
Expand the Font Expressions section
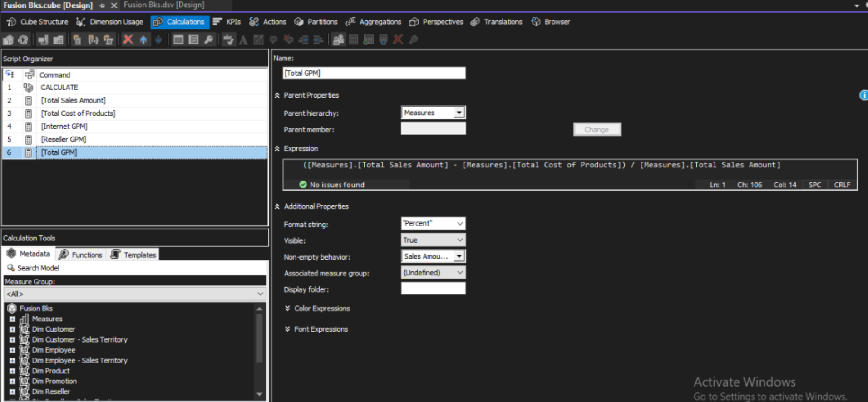pos(287,329)
